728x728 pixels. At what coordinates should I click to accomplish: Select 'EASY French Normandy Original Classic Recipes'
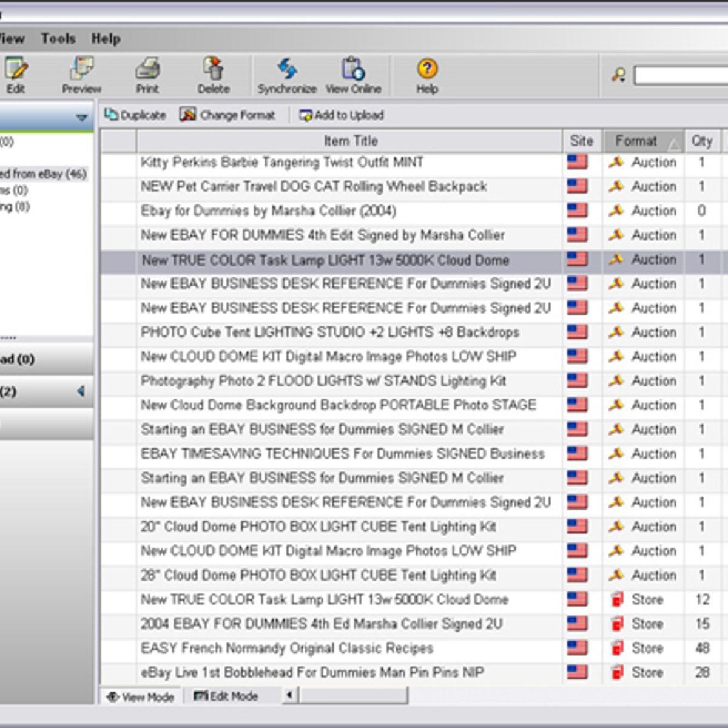click(x=349, y=648)
